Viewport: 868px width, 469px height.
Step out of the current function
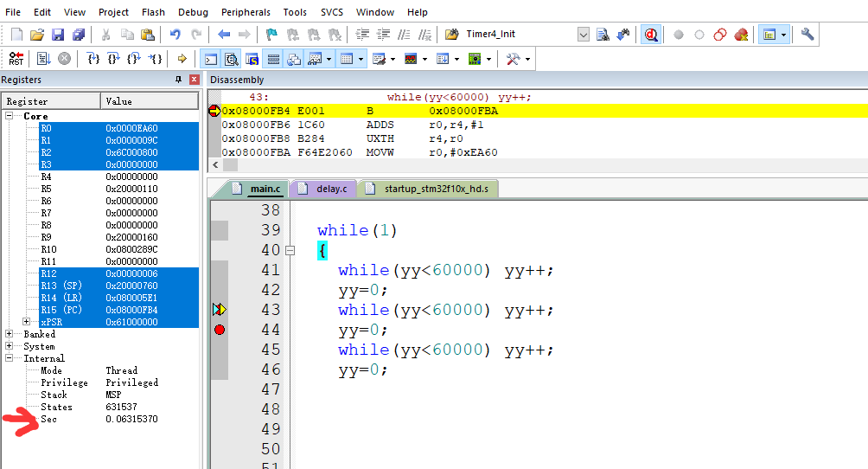134,58
